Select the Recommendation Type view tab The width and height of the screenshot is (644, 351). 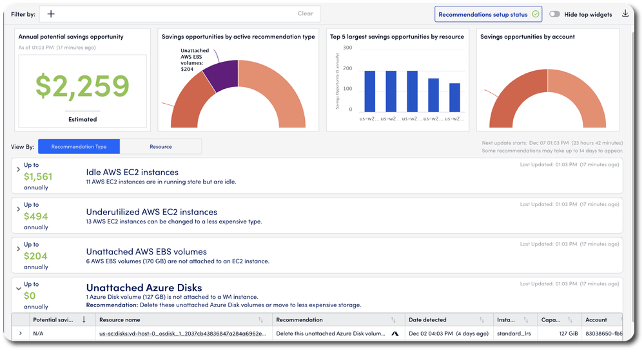79,147
